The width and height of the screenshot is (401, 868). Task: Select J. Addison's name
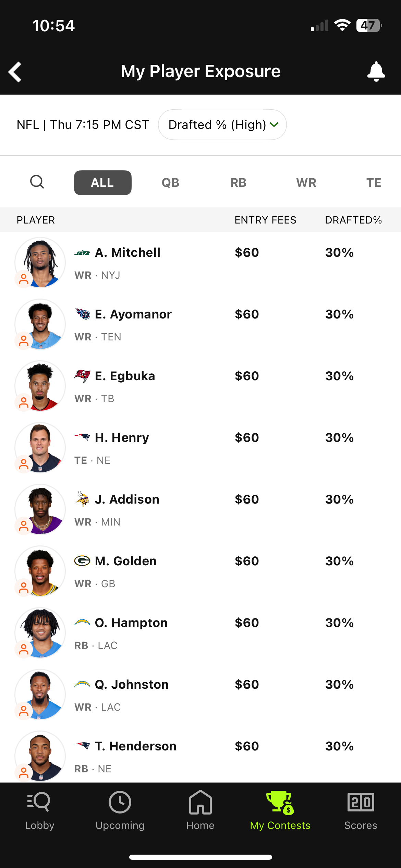[x=127, y=499]
